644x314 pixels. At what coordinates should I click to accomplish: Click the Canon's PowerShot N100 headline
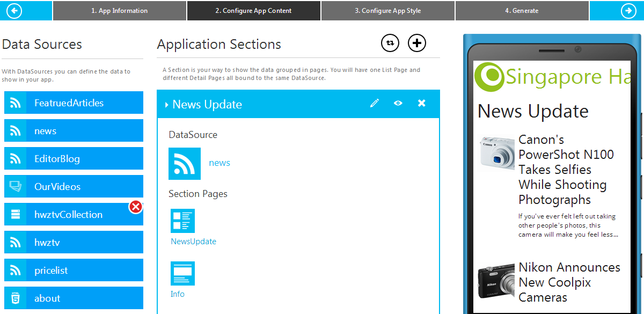(566, 170)
